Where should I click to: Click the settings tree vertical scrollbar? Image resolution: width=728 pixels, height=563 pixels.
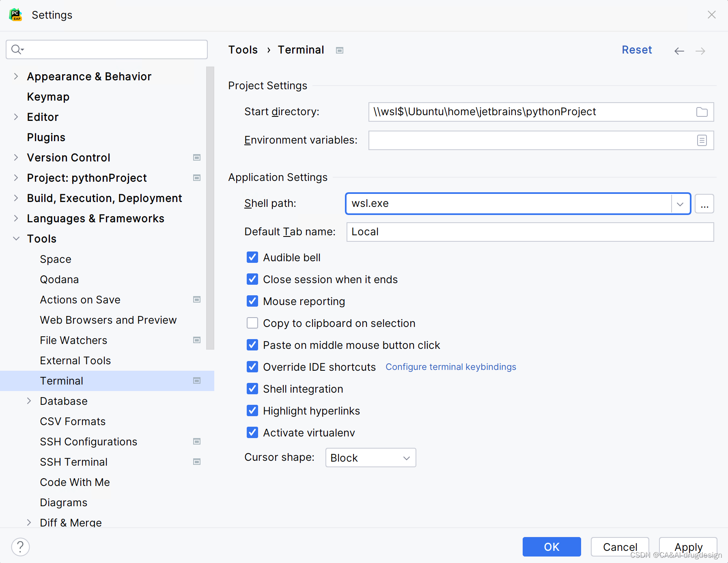[210, 208]
